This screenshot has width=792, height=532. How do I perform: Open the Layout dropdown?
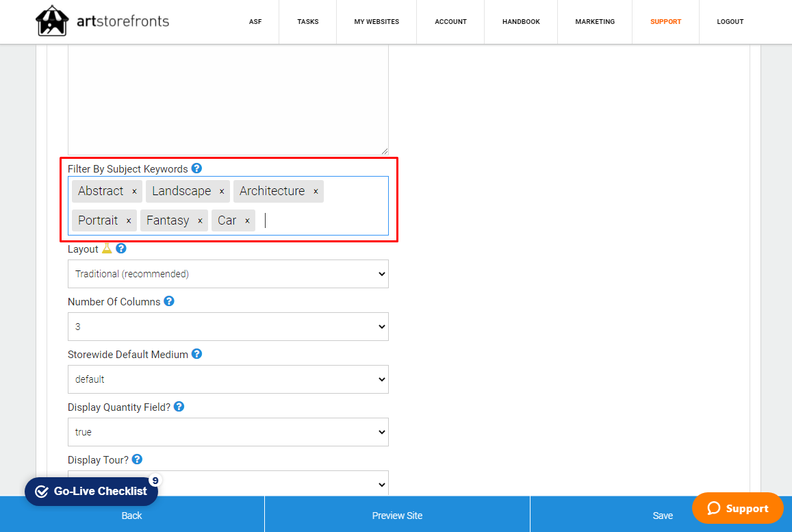[228, 274]
